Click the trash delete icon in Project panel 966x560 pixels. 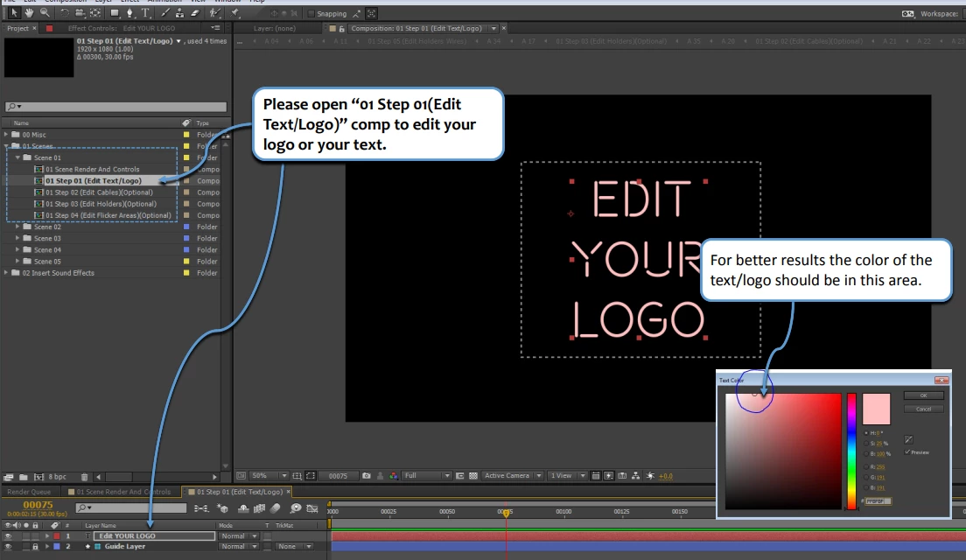84,477
